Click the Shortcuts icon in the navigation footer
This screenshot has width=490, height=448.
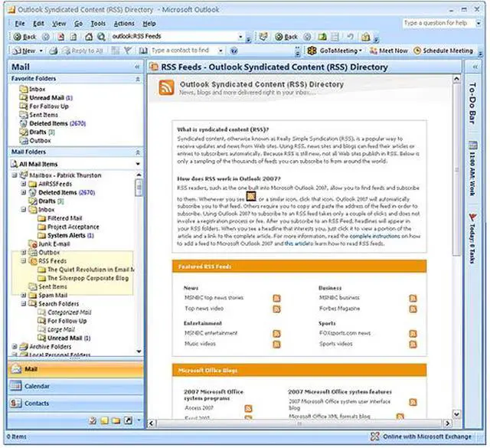[128, 420]
